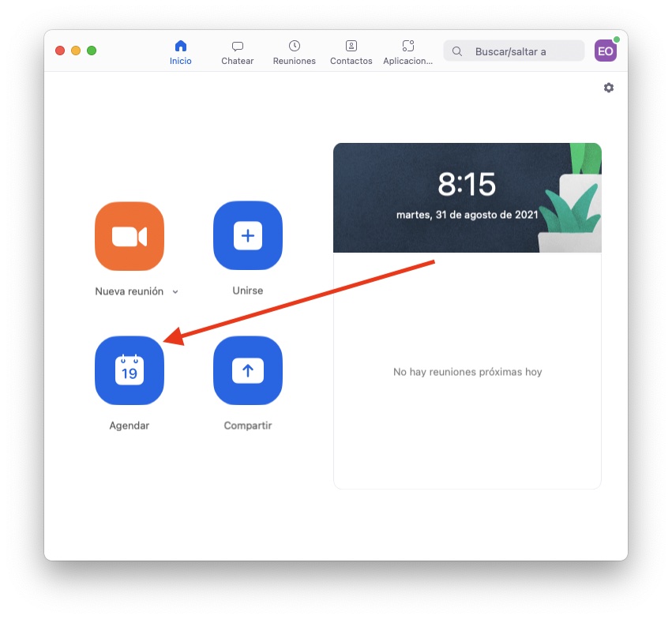Switch to the Reuniones tab
The image size is (672, 619).
click(x=295, y=47)
